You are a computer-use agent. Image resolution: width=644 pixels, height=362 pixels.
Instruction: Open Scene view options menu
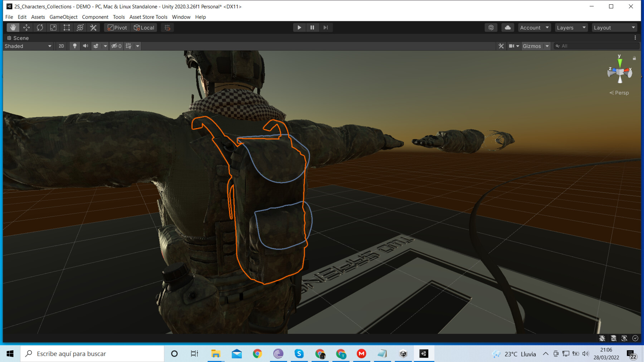pos(635,38)
